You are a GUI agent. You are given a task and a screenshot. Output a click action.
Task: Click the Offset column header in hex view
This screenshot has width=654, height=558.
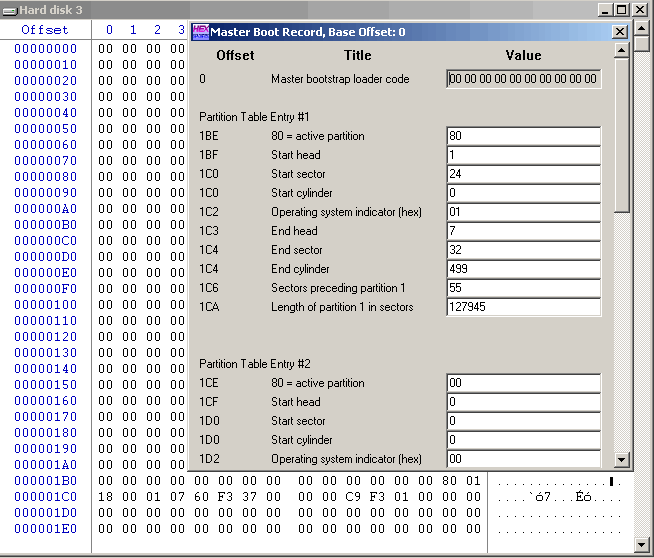click(x=45, y=30)
